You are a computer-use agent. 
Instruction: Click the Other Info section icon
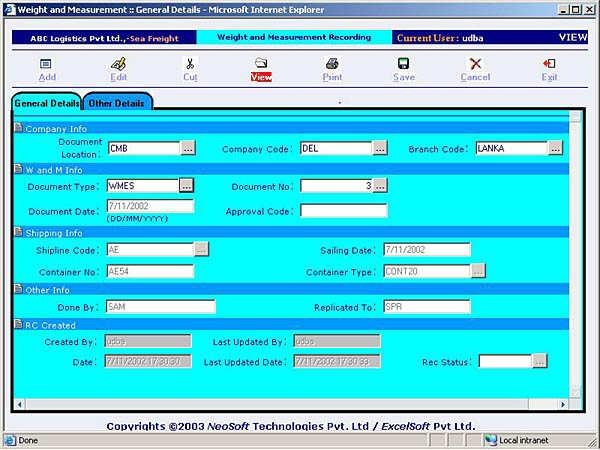tap(18, 289)
